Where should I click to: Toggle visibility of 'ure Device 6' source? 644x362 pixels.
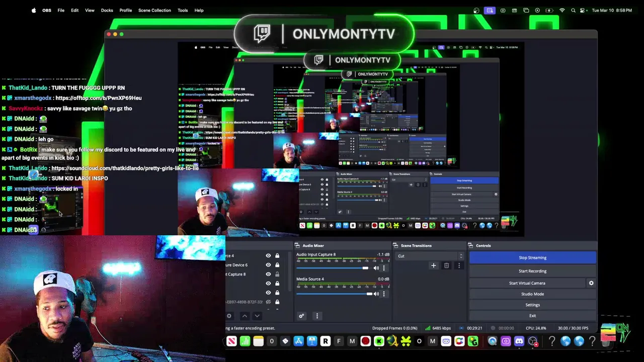[268, 265]
